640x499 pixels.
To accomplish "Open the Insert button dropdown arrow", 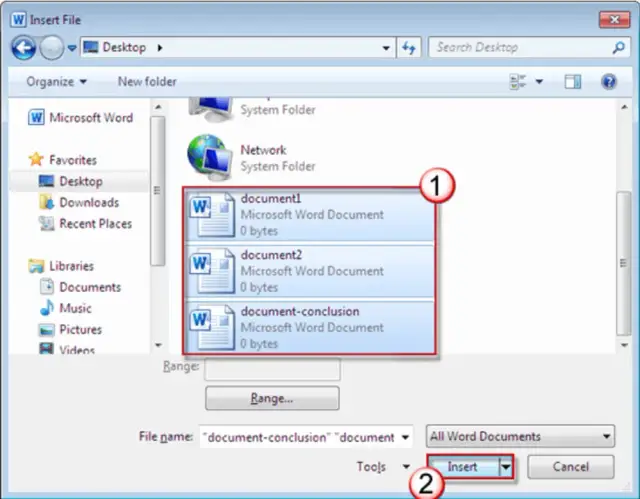I will (506, 467).
